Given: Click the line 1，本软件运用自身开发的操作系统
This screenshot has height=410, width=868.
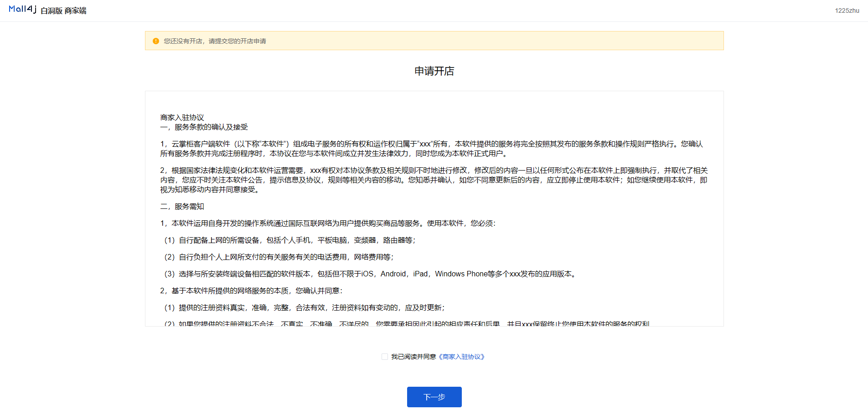Looking at the screenshot, I should point(328,223).
